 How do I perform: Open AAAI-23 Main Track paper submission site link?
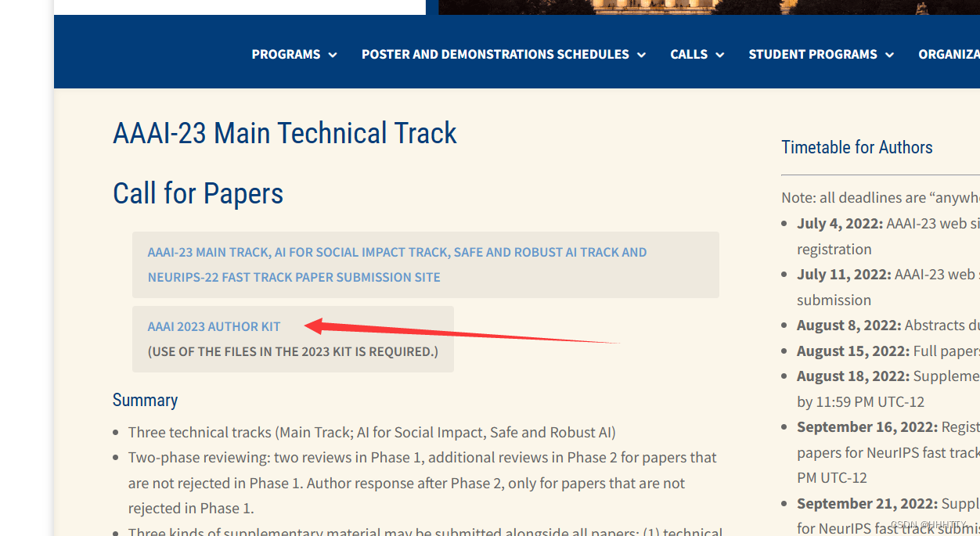click(397, 264)
